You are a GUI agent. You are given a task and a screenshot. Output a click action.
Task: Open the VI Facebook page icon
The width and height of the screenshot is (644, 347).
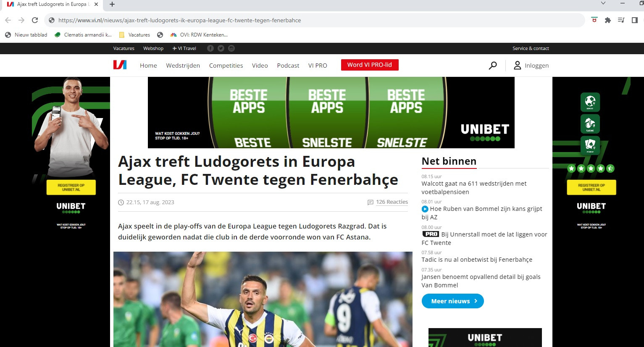click(x=210, y=48)
